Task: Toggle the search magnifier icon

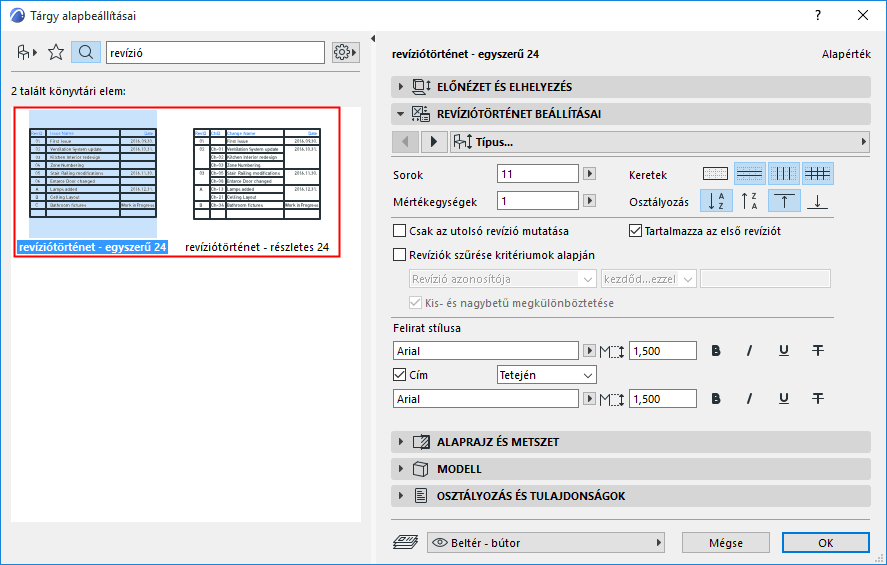Action: point(86,53)
